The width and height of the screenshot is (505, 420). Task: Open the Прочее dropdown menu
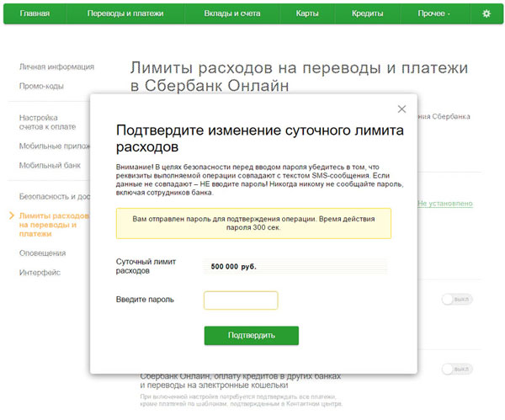tap(433, 13)
